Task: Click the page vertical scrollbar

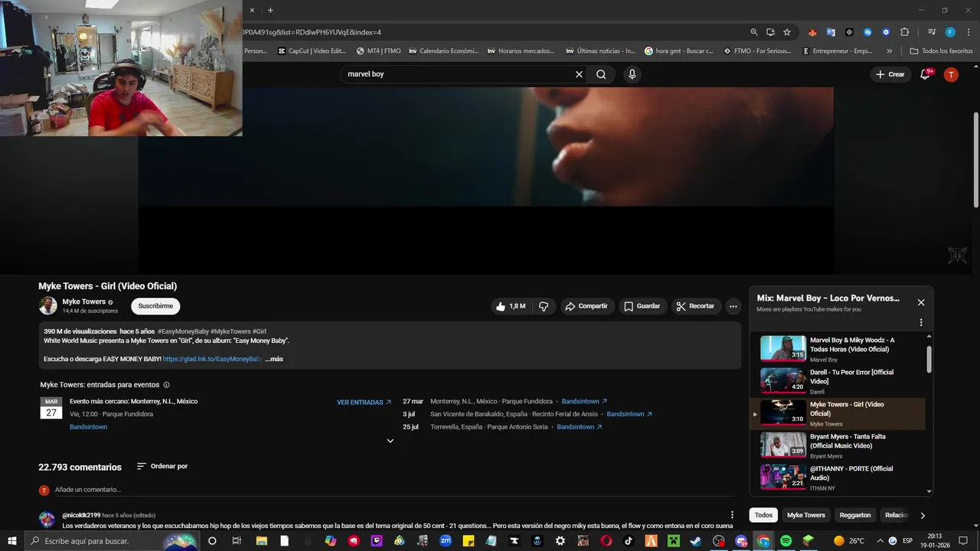Action: [x=975, y=159]
